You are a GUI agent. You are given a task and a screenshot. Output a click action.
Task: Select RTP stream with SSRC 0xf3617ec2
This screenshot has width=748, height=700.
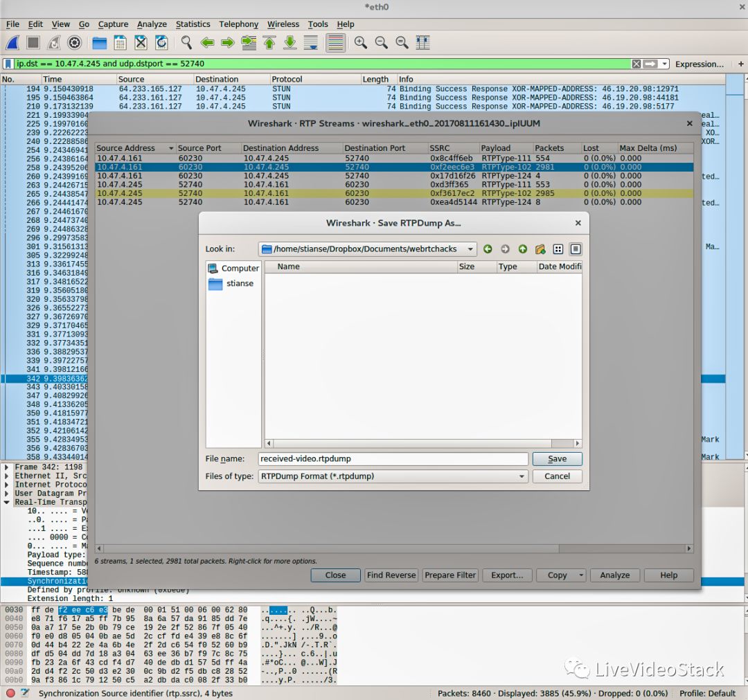[x=394, y=194]
